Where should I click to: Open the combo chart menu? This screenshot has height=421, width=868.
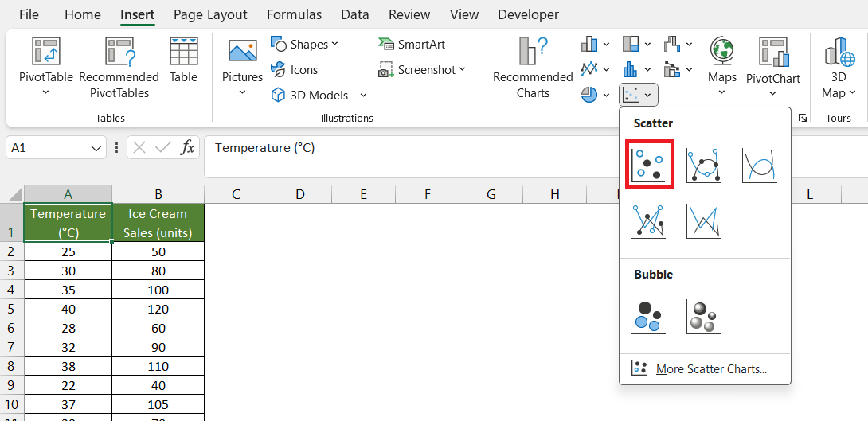click(x=678, y=70)
